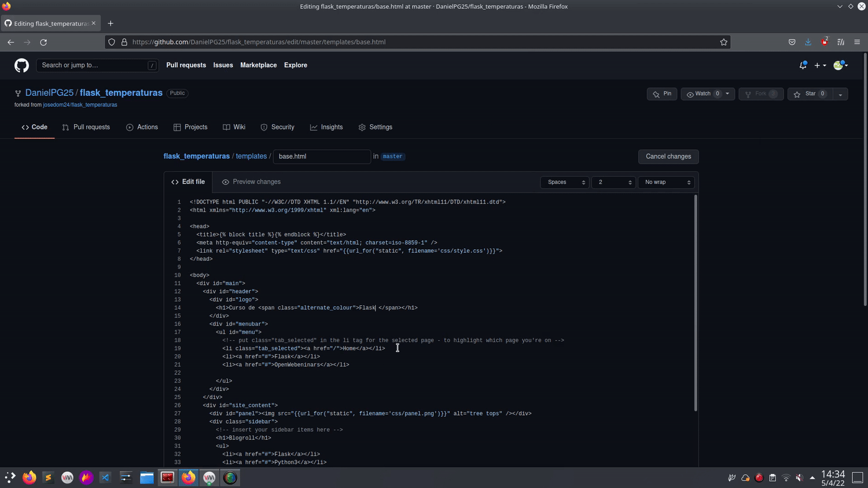Expand the Watch dropdown arrow

coord(728,94)
